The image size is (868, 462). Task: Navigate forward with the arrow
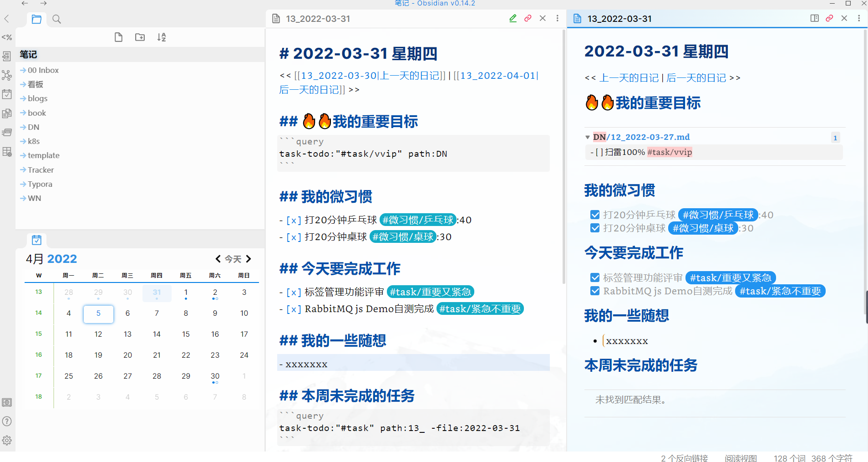point(43,3)
